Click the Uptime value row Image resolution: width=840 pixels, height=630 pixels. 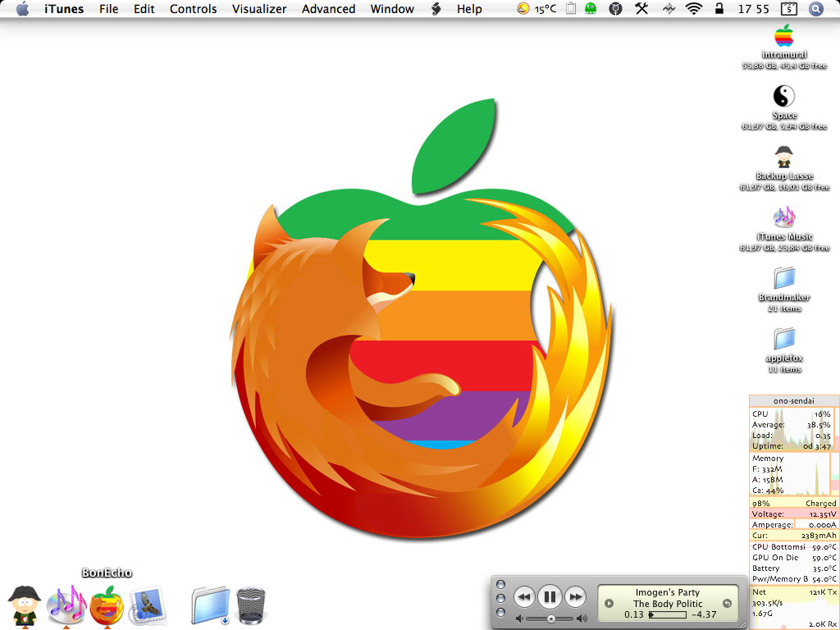(x=792, y=446)
